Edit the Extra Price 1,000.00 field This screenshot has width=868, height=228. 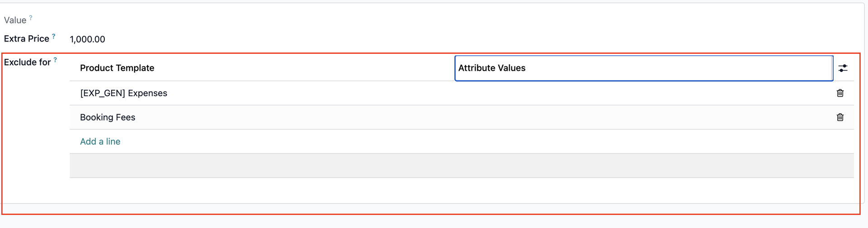coord(87,39)
